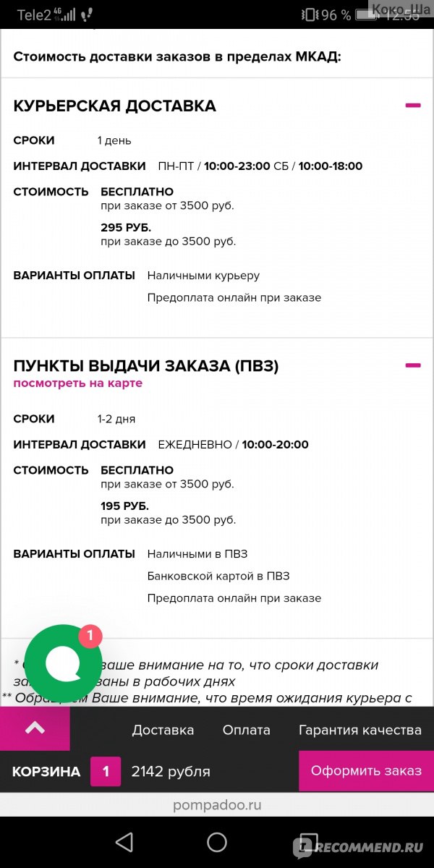434x868 pixels.
Task: Tap the pompadoo.ru address bar
Action: point(217,805)
